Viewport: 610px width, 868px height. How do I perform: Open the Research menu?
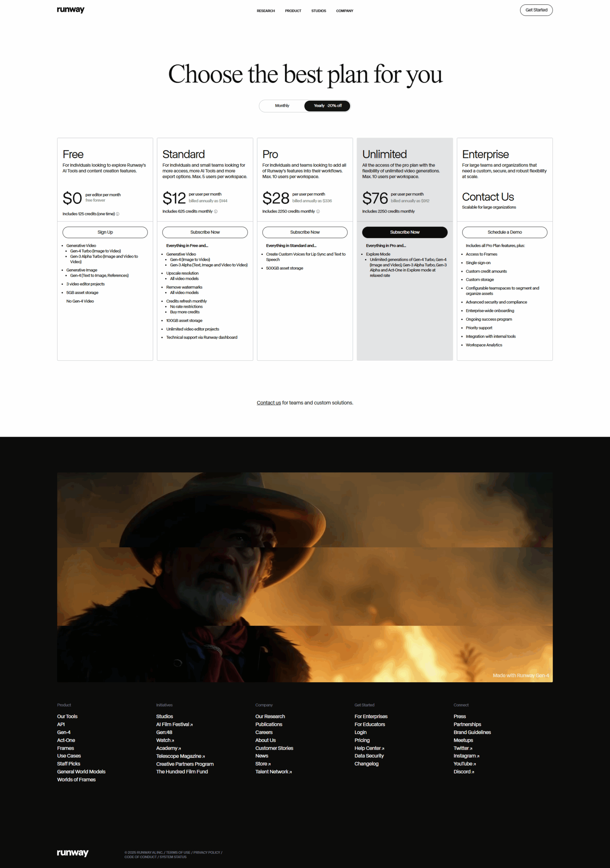click(266, 11)
